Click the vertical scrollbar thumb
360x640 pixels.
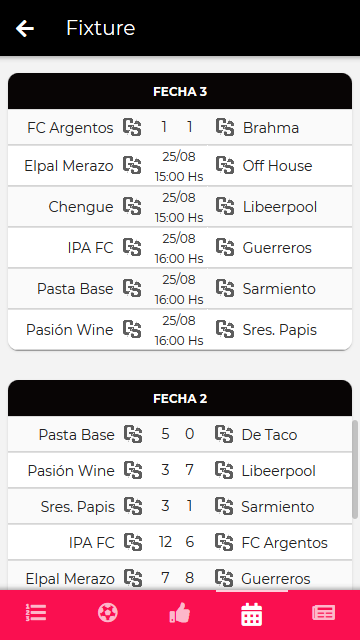click(355, 469)
